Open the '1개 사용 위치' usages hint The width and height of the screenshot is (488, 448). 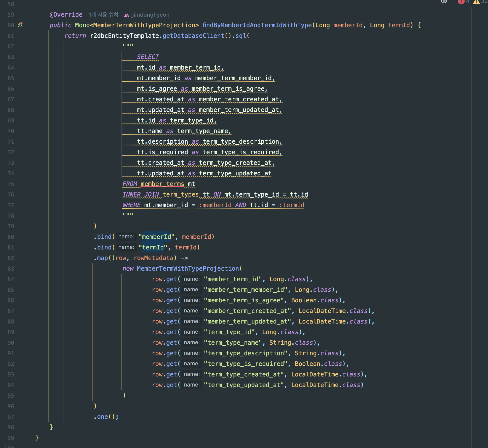(x=103, y=15)
